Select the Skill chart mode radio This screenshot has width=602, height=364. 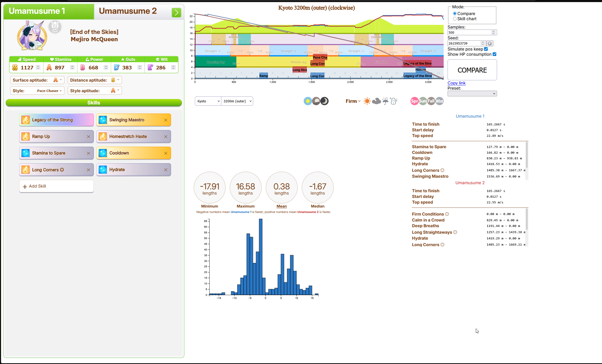point(455,19)
